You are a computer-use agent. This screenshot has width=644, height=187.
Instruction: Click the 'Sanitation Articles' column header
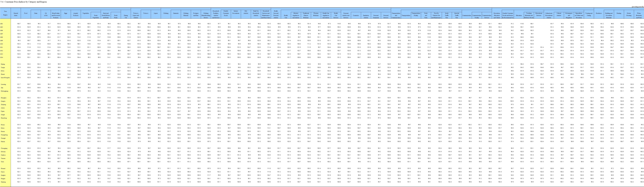coord(366,17)
